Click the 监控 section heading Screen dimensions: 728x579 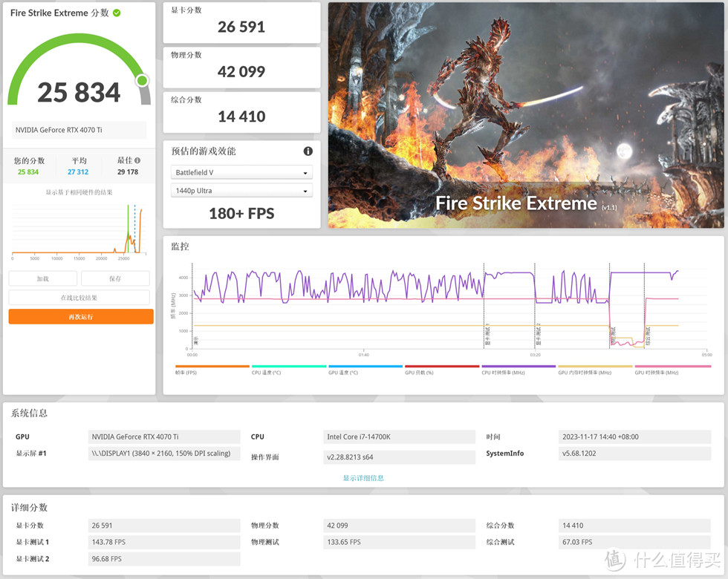[x=180, y=246]
